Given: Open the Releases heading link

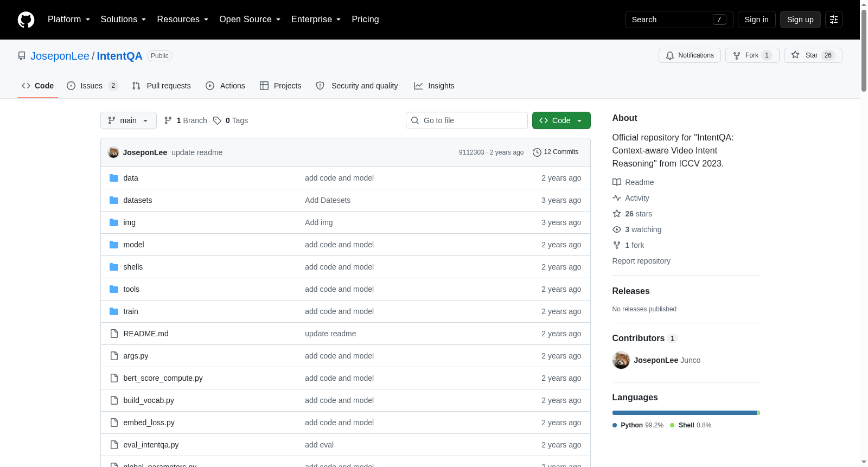Looking at the screenshot, I should (631, 291).
